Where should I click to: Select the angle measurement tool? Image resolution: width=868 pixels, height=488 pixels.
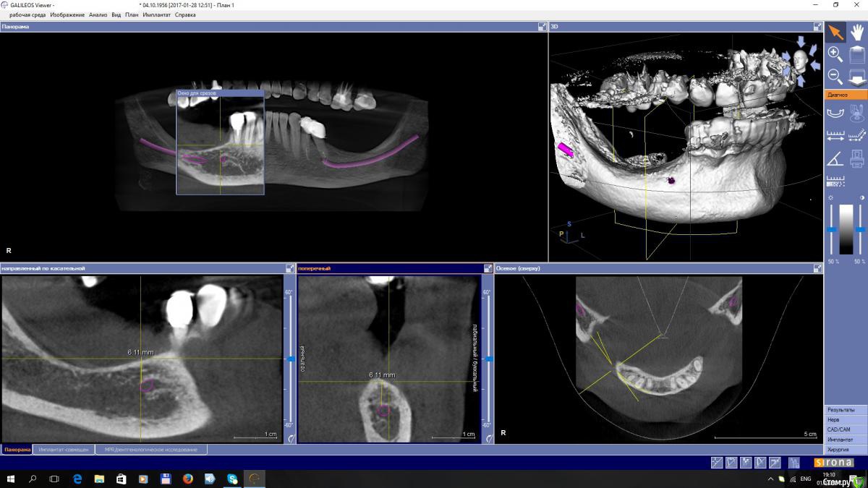(x=835, y=158)
